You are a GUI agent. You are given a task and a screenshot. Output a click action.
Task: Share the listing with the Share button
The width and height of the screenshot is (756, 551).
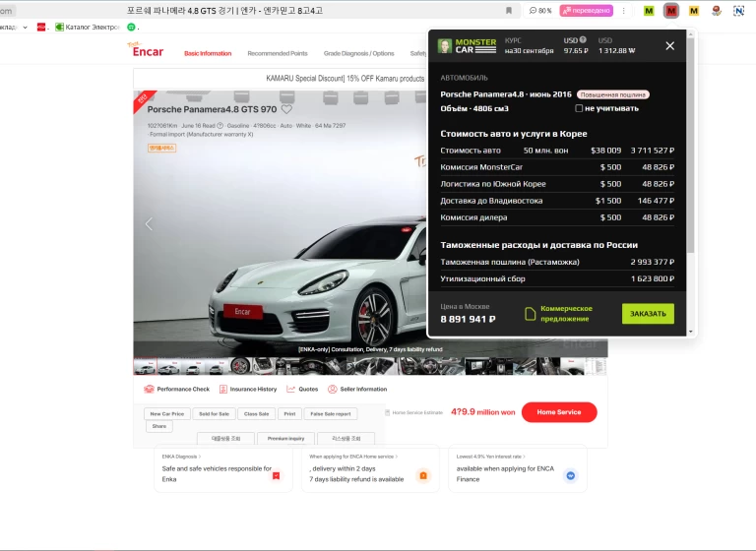[x=159, y=427]
